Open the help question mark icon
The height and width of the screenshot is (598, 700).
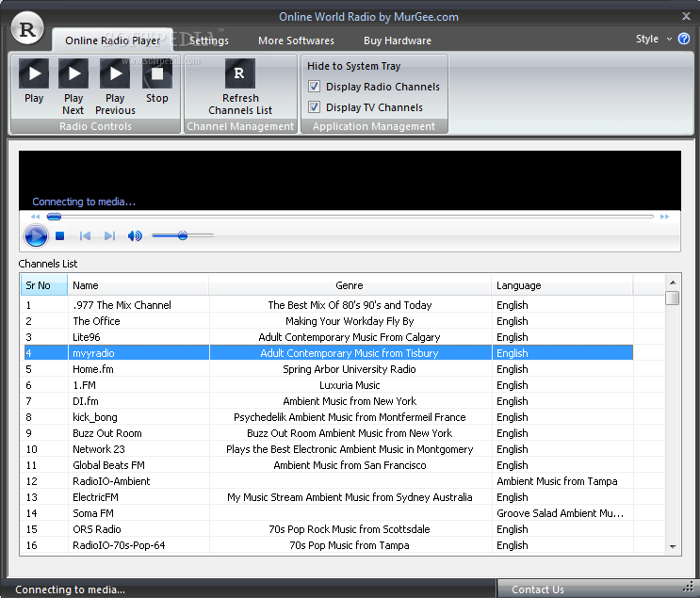tap(683, 39)
